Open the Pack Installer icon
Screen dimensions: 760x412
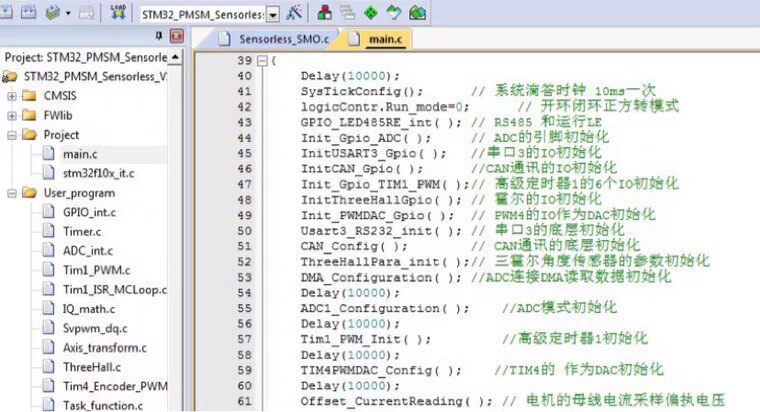tap(417, 12)
